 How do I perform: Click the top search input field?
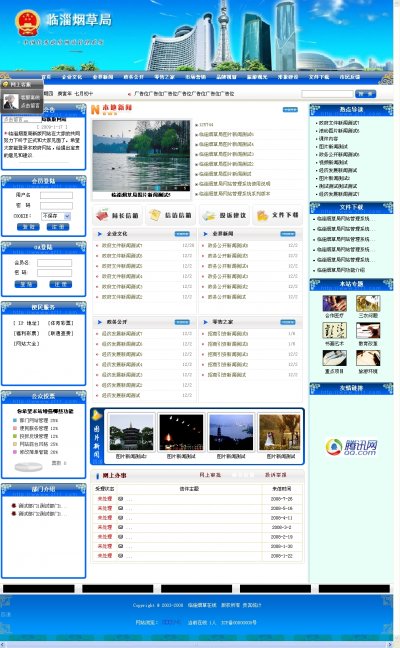point(327,94)
